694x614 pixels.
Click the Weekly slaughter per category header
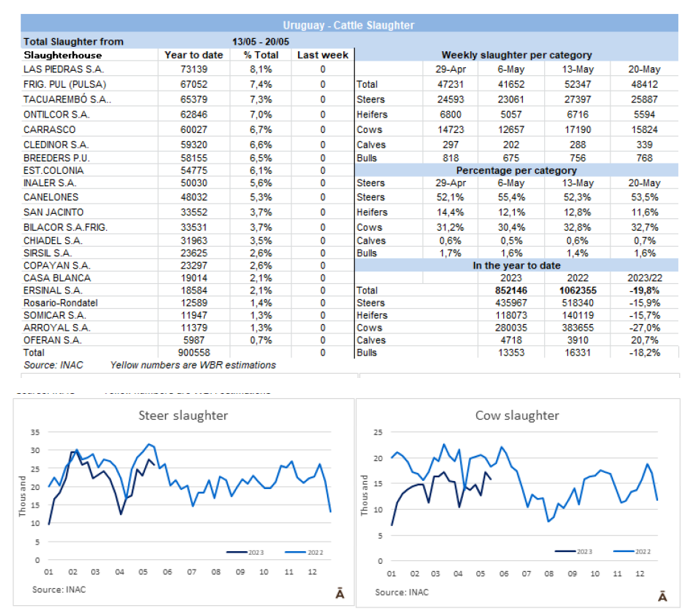point(516,55)
